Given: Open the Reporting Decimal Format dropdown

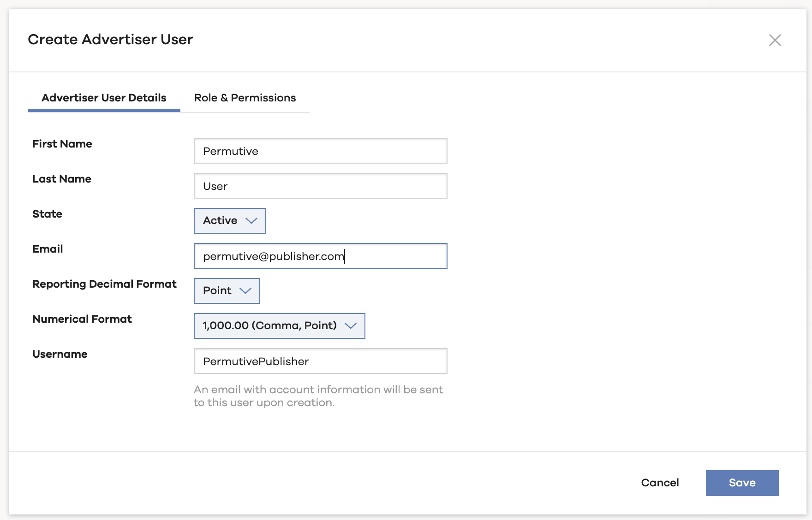Looking at the screenshot, I should click(227, 291).
